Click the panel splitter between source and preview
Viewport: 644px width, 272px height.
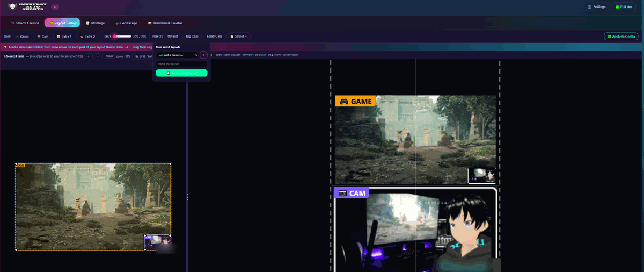tap(187, 198)
